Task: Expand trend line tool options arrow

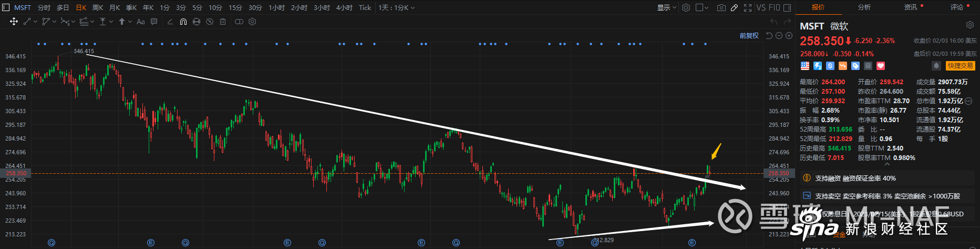Action: tap(35, 22)
